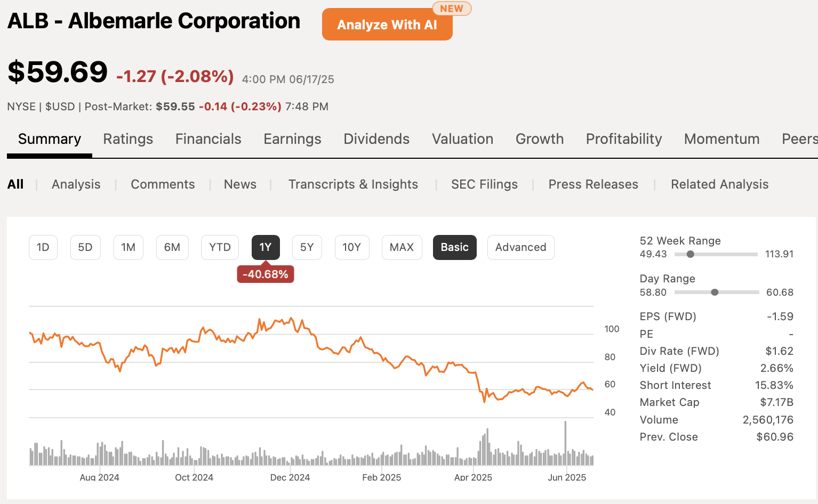Switch to the Ratings tab
The image size is (818, 504).
(x=128, y=139)
